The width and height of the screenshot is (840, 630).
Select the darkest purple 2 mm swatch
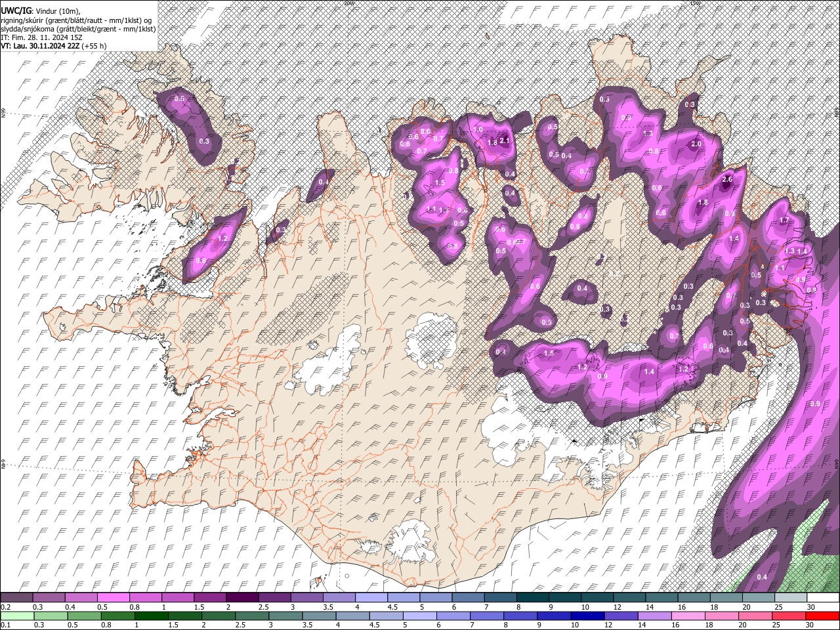coord(241,598)
